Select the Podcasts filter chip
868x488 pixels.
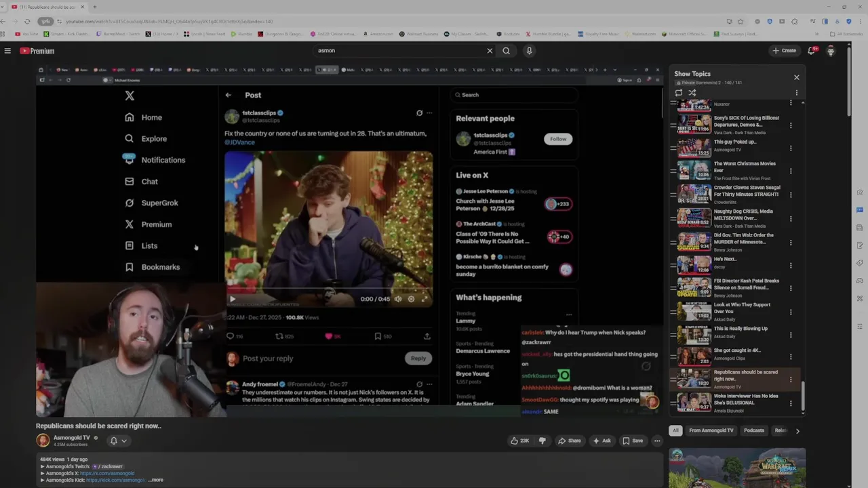coord(754,430)
